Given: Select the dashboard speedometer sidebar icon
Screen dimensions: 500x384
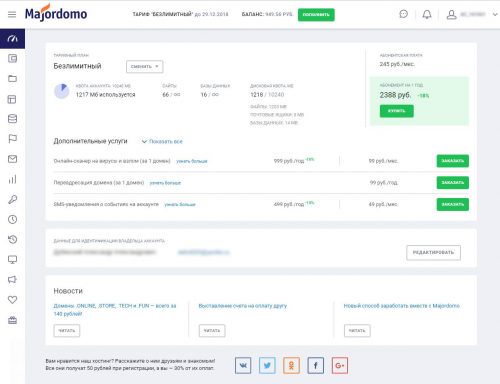Looking at the screenshot, I should [x=12, y=39].
